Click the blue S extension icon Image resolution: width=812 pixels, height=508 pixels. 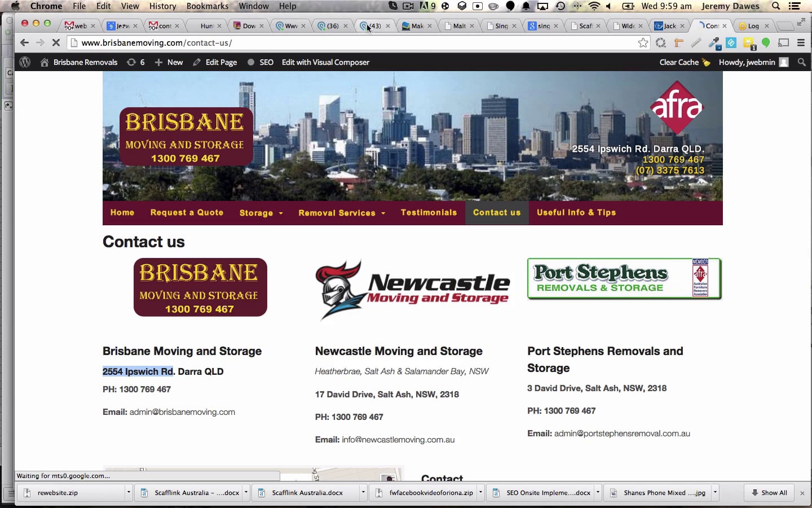tap(731, 43)
